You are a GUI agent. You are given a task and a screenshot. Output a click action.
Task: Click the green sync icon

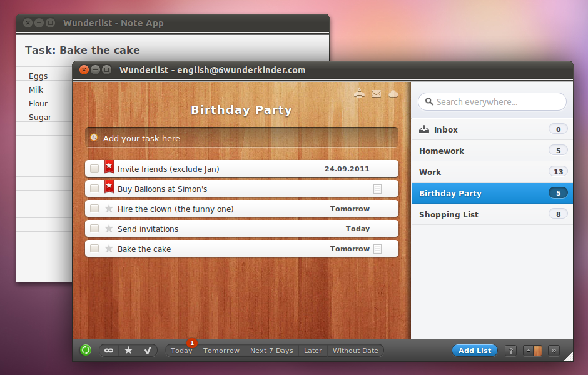[86, 350]
